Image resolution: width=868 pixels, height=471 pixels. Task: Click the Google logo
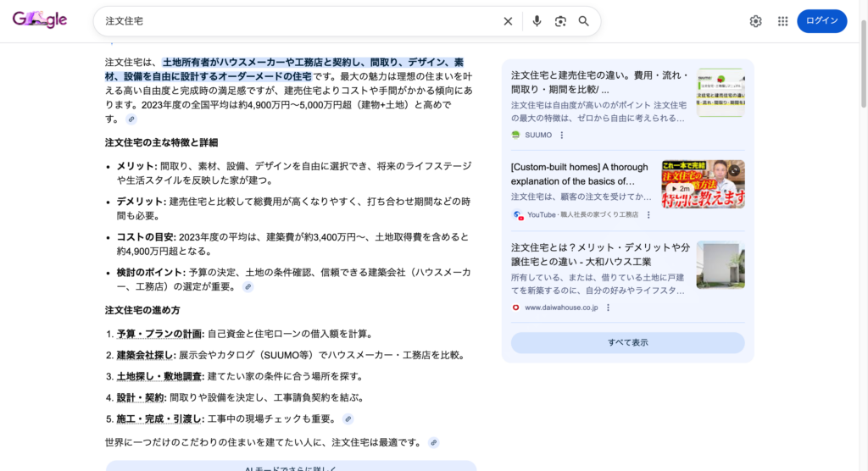click(x=40, y=20)
